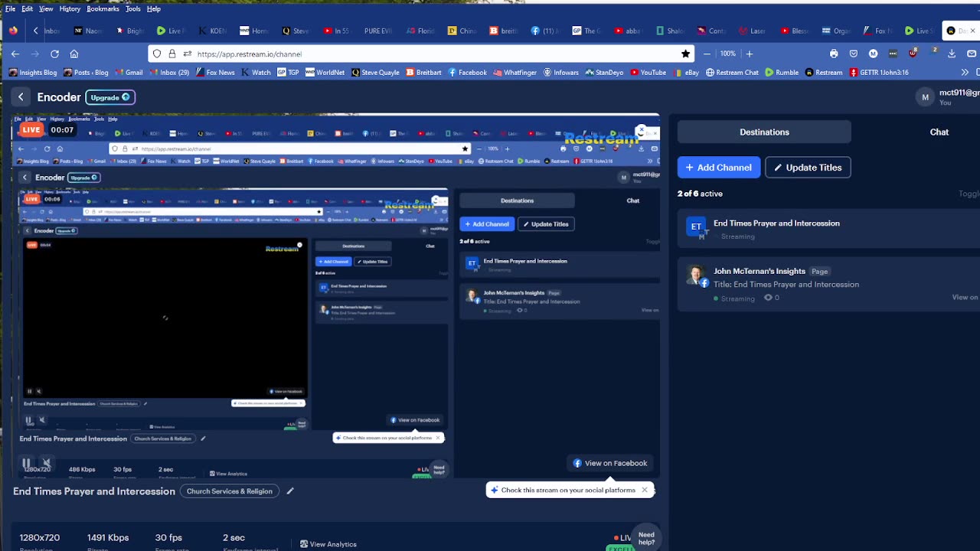Save to Pocket icon in Firefox toolbar
Screen dimensions: 980x551
click(854, 54)
